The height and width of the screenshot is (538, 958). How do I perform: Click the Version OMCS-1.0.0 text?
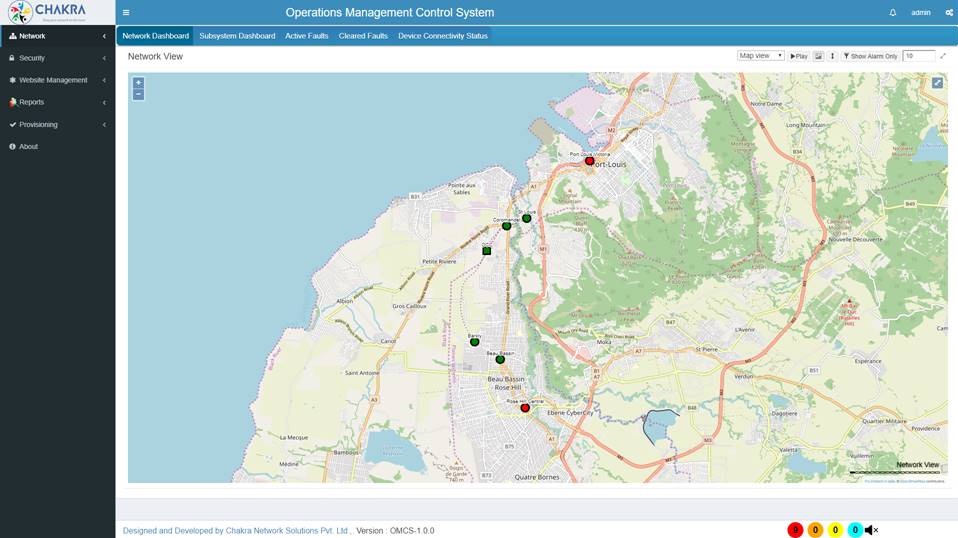pyautogui.click(x=395, y=531)
